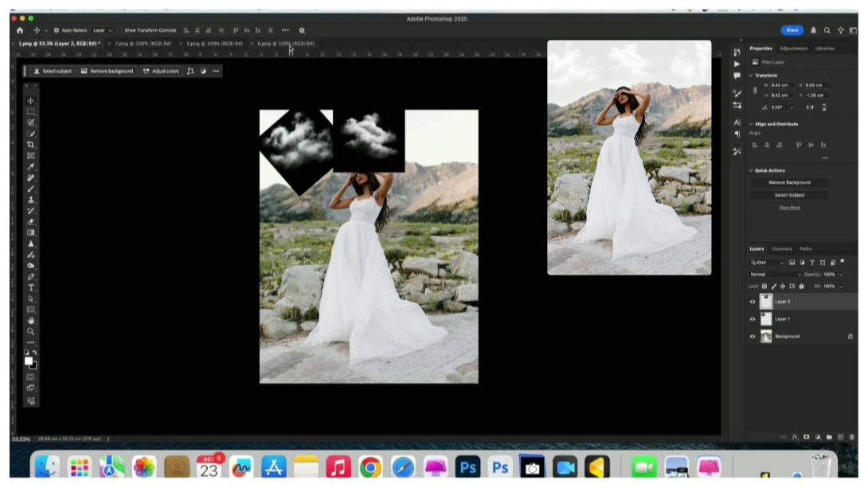Viewport: 868px width, 488px height.
Task: Click the Remove Background quick action button
Action: point(789,182)
